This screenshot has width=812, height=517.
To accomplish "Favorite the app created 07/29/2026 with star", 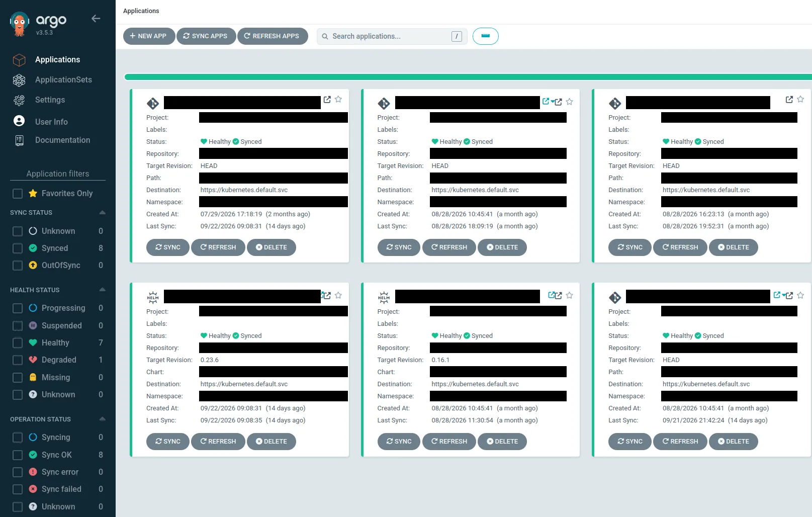I will point(338,99).
